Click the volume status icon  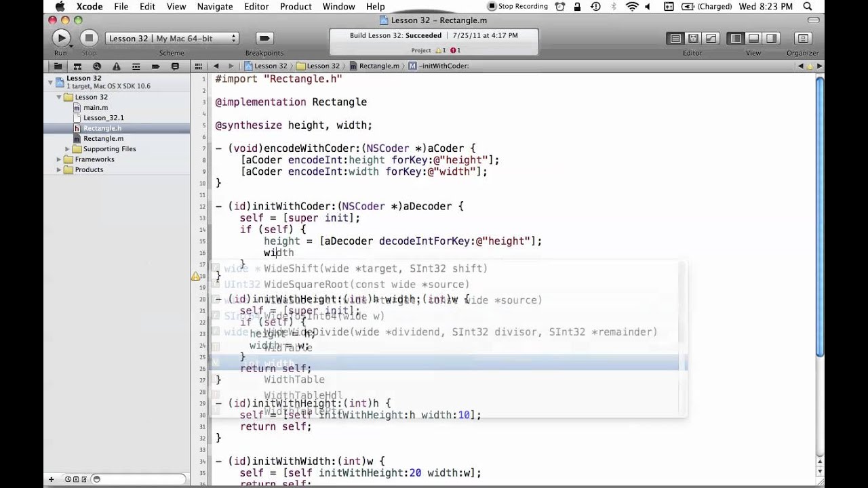pos(648,7)
